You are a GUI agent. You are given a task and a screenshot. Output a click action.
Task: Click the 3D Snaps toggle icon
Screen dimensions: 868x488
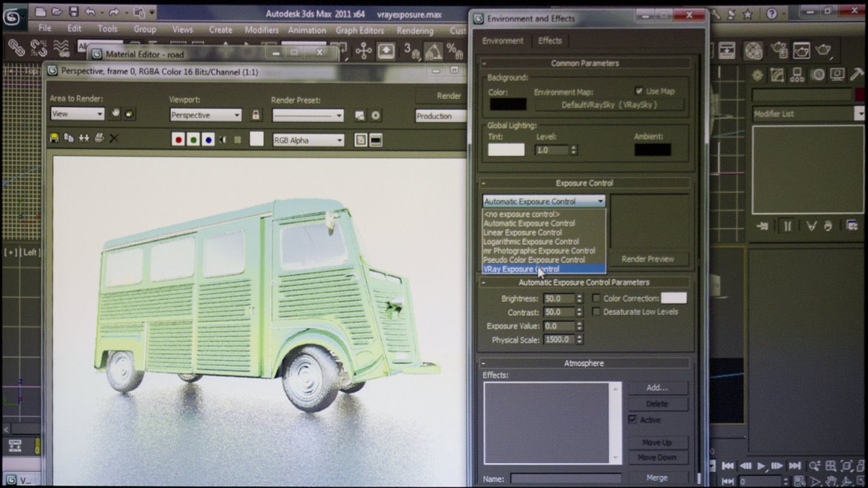(x=412, y=51)
